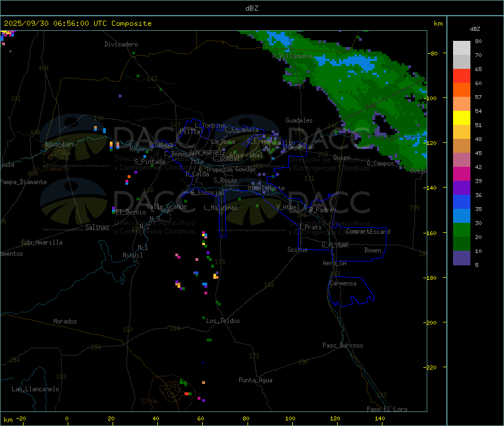
Task: Select the light blue 30-35 legend swatch
Action: click(x=461, y=216)
